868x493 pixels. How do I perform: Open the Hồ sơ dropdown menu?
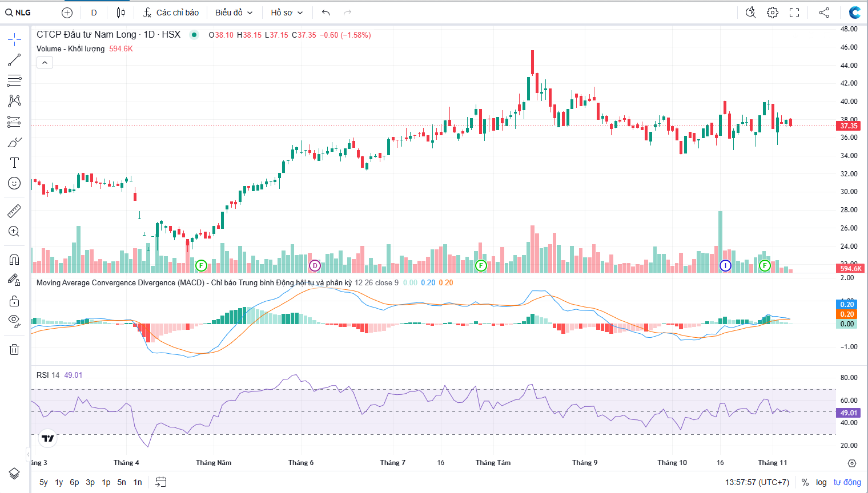pos(287,13)
